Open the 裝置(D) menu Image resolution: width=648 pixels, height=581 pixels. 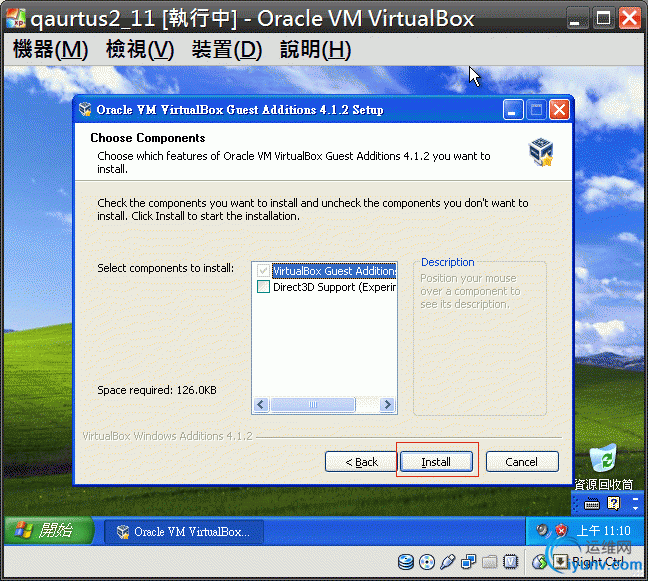click(226, 50)
